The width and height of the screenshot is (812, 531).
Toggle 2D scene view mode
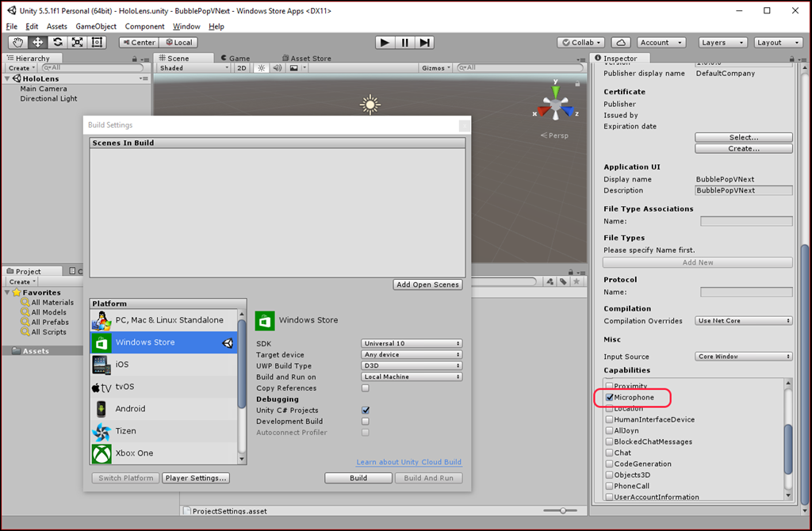242,68
